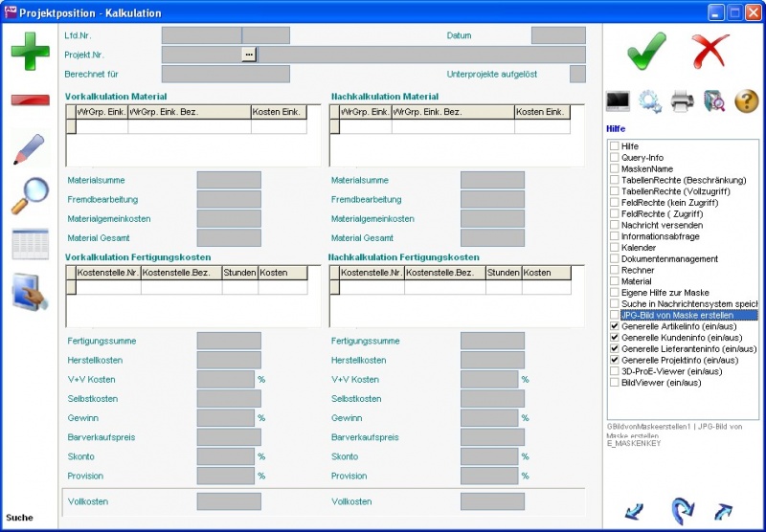Enable the Kalender checkbox

click(x=614, y=248)
